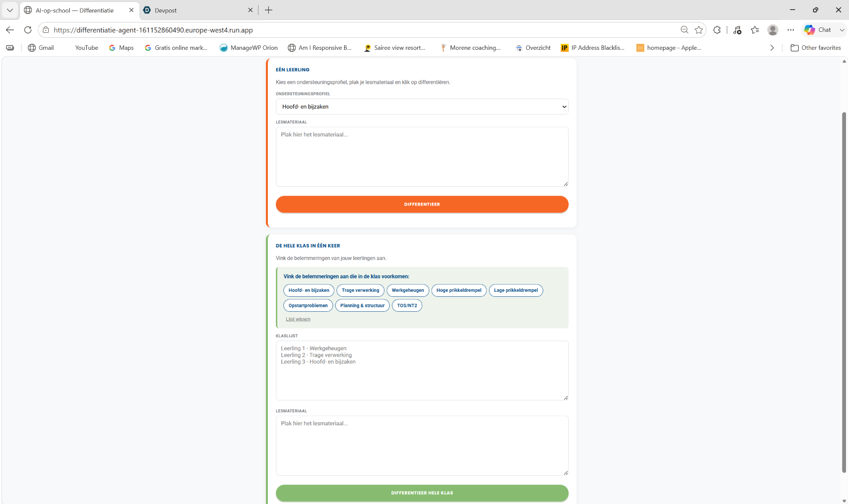This screenshot has width=849, height=504.
Task: Open Overzicht bookmark
Action: coord(533,48)
